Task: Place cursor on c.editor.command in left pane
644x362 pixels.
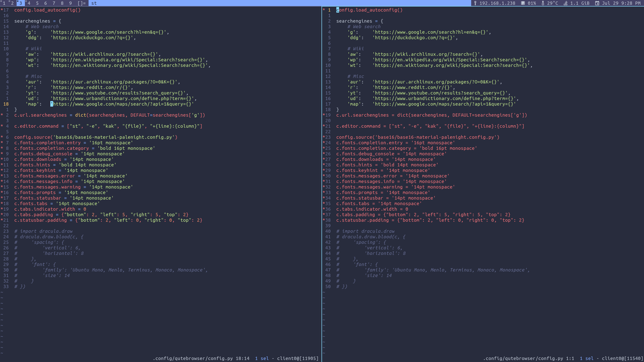Action: tap(36, 126)
